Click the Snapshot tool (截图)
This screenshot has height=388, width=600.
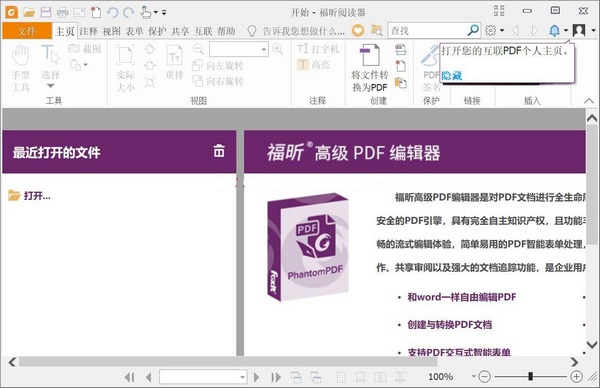(85, 49)
